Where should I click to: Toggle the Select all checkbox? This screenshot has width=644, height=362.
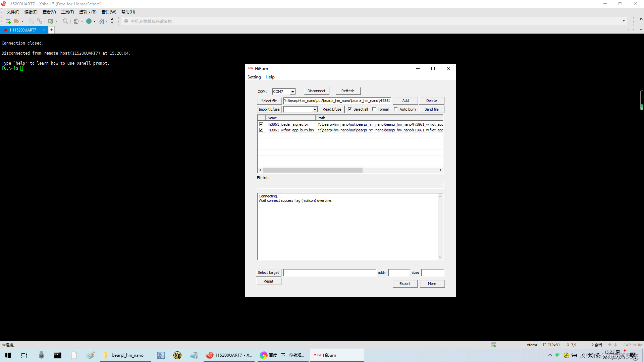coord(350,109)
